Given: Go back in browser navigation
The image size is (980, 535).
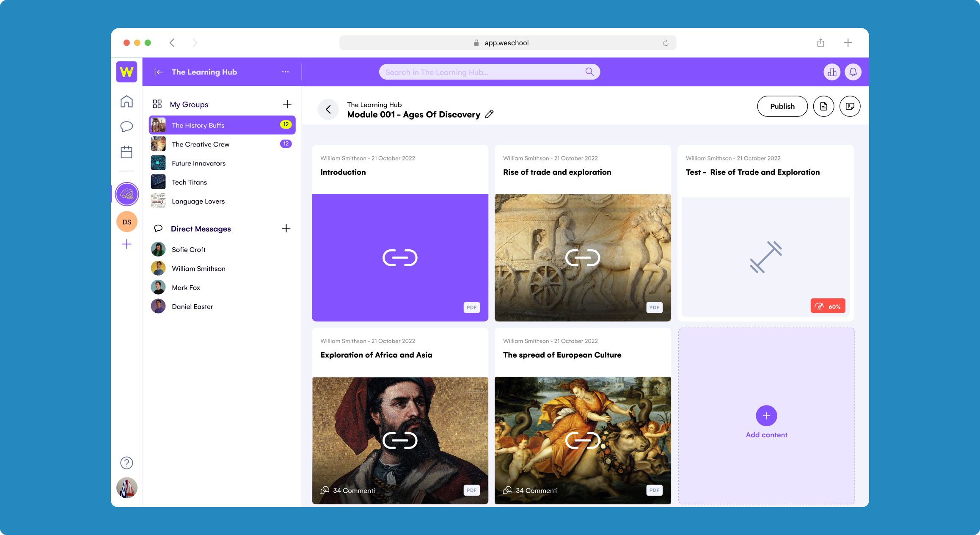Looking at the screenshot, I should tap(172, 43).
